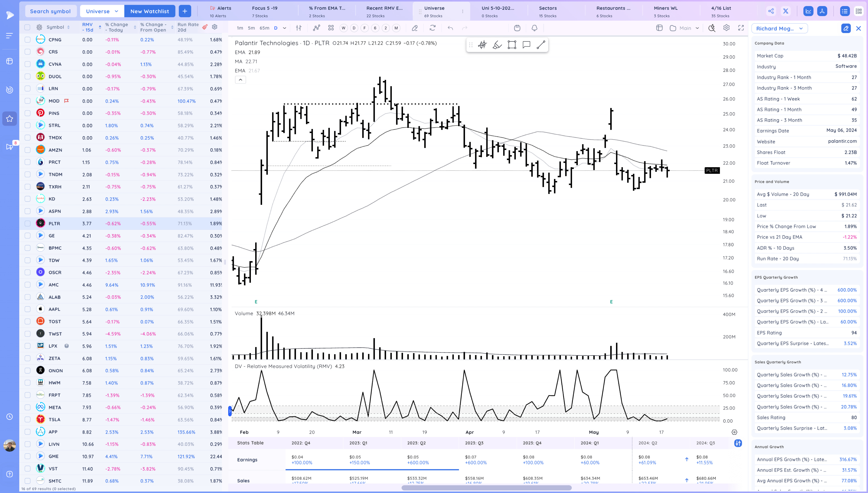
Task: Open the chart style bars icon
Action: (299, 28)
